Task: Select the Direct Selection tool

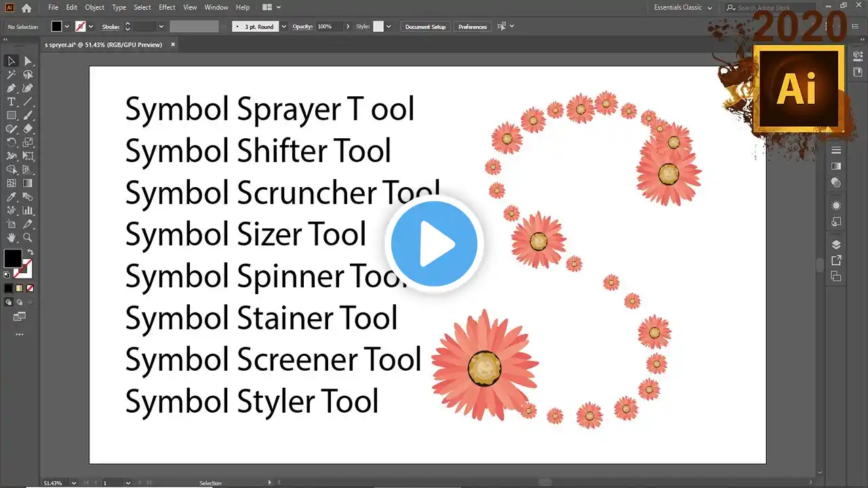Action: point(28,61)
